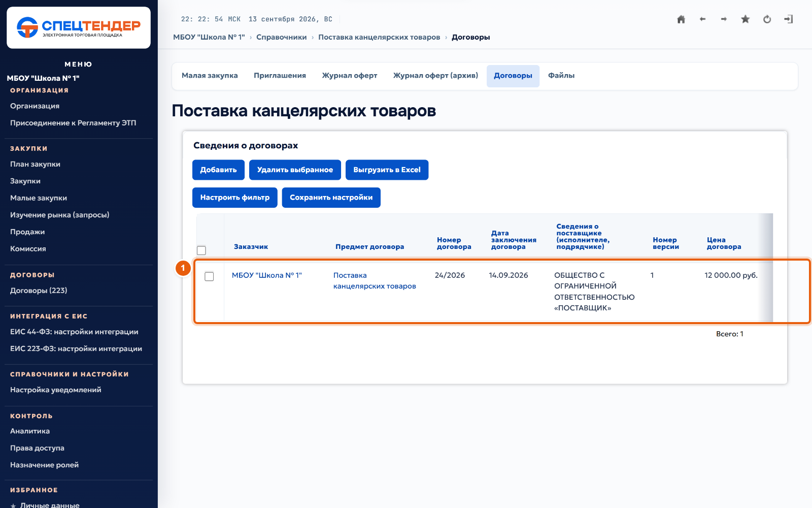The width and height of the screenshot is (812, 508).
Task: Click supplier cell ОБЩЕСТВО С ОГРАНИЧЕННОЙ ОТВЕТСТВЕННОСТЬЮ «ПОСТАВЩИК»
Action: pos(594,292)
